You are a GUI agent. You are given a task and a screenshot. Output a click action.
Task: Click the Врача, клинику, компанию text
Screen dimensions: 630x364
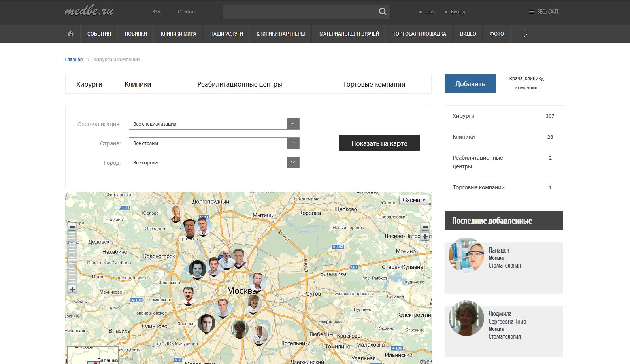[x=527, y=83]
